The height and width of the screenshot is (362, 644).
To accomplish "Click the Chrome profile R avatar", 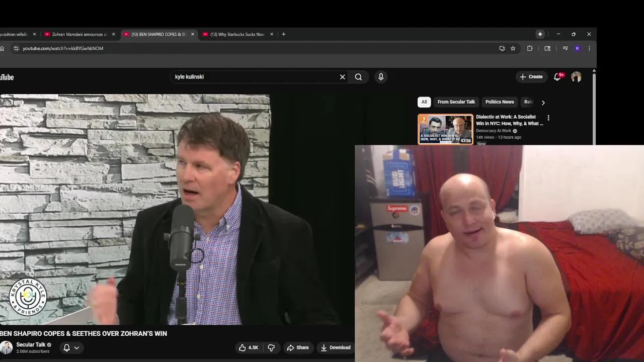I will pyautogui.click(x=577, y=48).
